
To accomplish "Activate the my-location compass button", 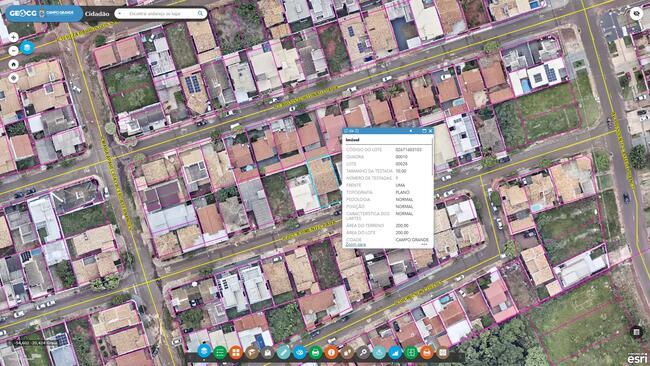I will pyautogui.click(x=13, y=78).
